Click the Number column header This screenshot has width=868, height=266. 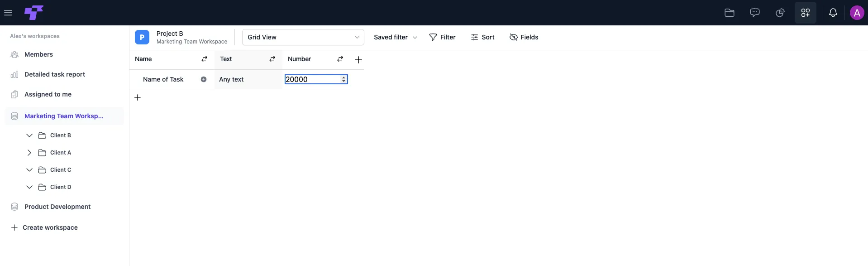click(299, 59)
